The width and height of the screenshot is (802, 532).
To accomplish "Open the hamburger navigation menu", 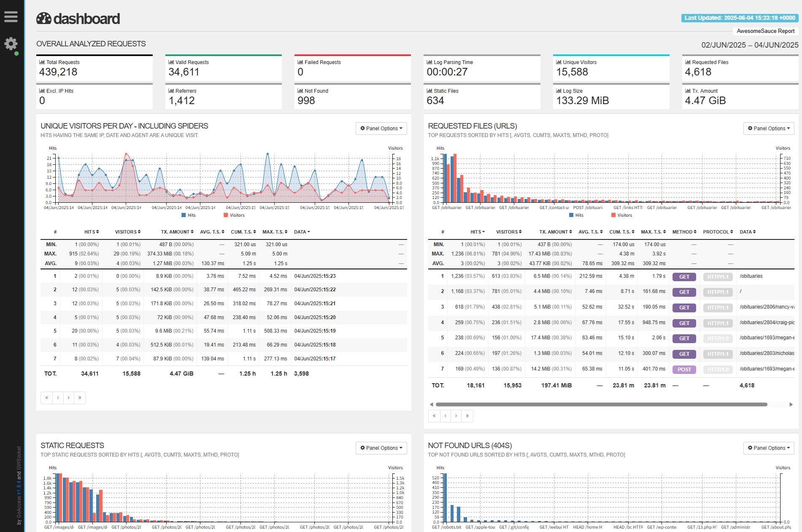I will pyautogui.click(x=11, y=17).
